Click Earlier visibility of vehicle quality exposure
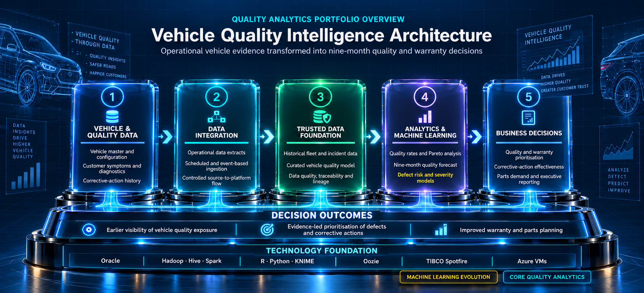Screen dimensions: 644x293 coord(162,230)
